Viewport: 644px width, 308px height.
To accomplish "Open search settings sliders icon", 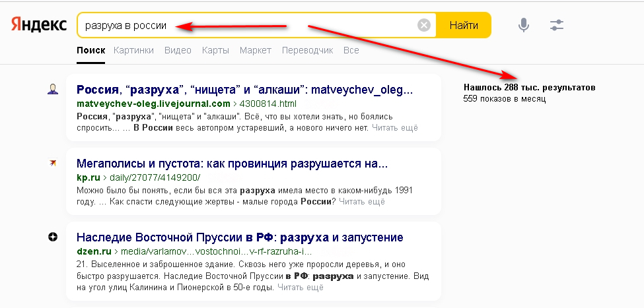I will (557, 26).
